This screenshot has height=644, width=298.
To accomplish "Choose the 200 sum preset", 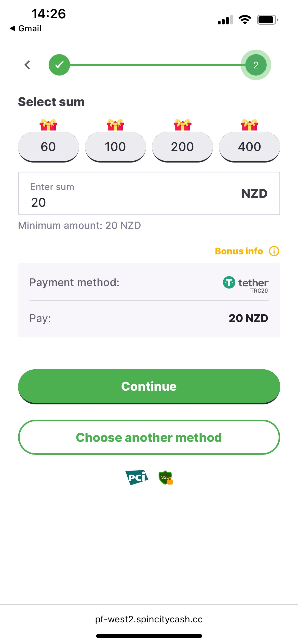I will tap(182, 147).
